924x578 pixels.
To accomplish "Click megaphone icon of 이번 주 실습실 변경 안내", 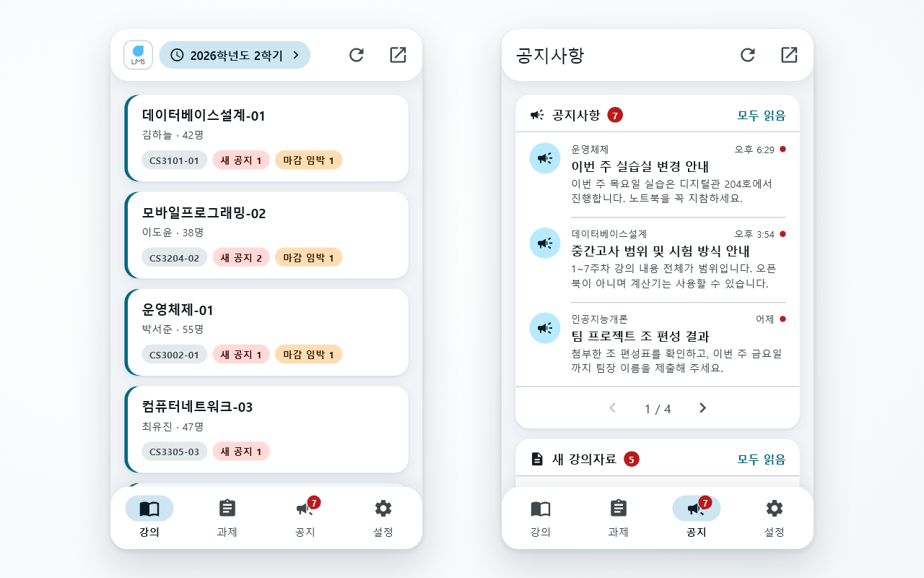I will tap(545, 158).
